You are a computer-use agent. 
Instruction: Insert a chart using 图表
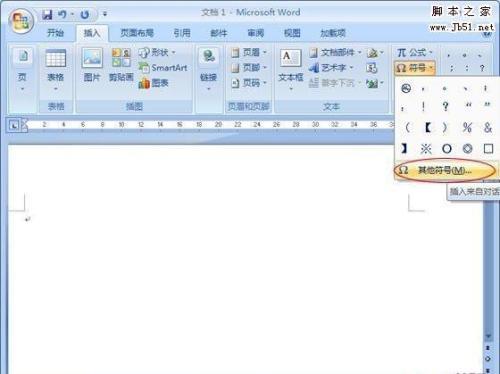click(x=153, y=83)
